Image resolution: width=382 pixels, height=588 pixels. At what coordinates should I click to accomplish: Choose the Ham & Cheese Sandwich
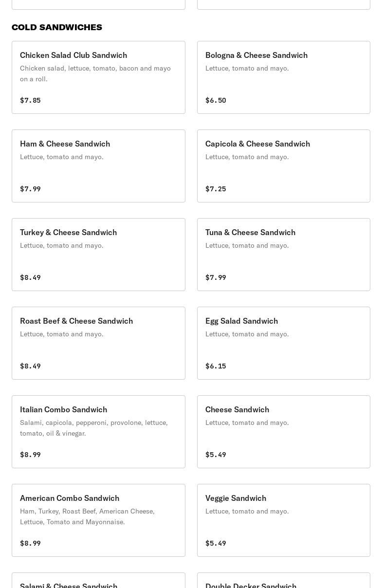98,166
